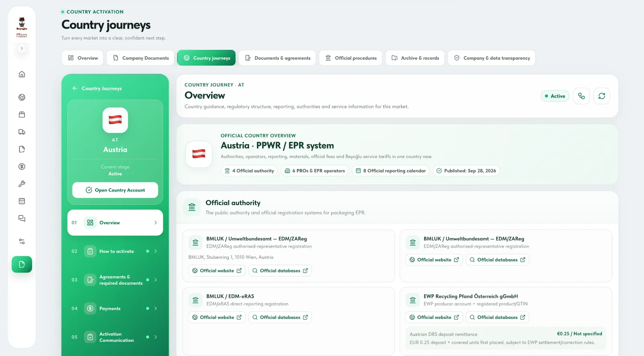The height and width of the screenshot is (356, 644).
Task: Select the Country journeys tab
Action: (x=206, y=58)
